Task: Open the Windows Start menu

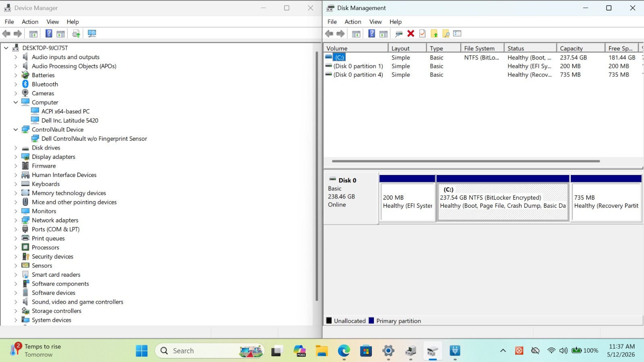Action: (x=142, y=351)
